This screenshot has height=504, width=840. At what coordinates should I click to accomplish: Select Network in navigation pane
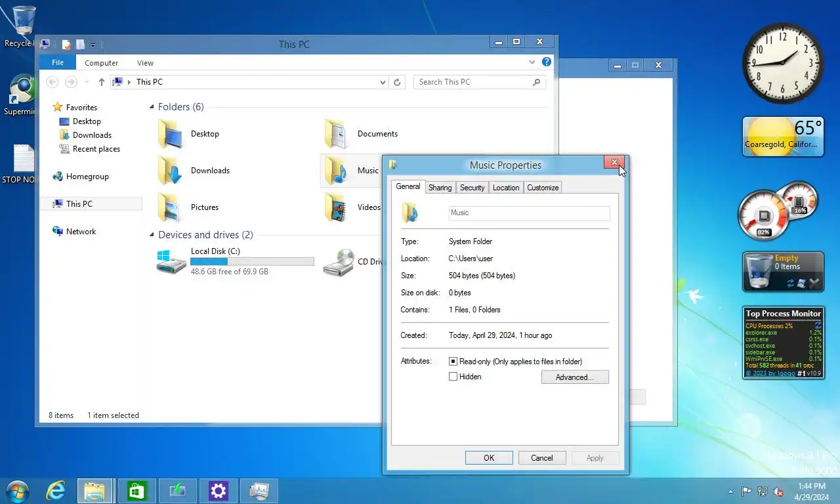[81, 232]
